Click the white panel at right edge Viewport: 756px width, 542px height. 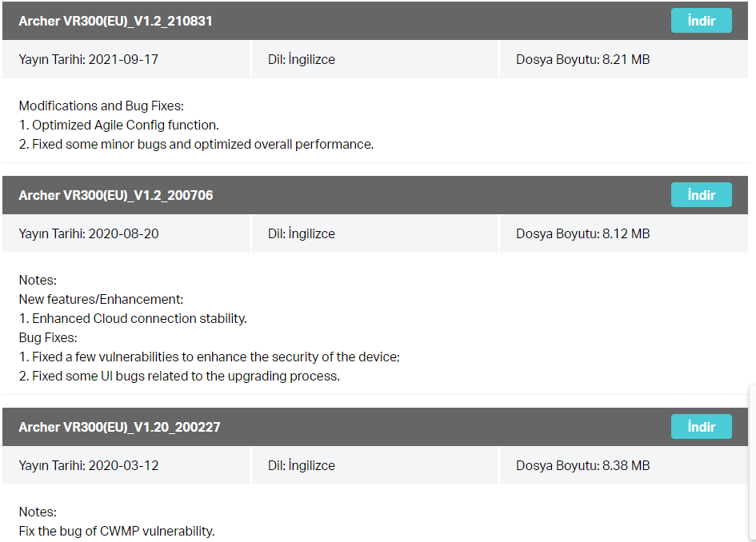click(x=752, y=463)
